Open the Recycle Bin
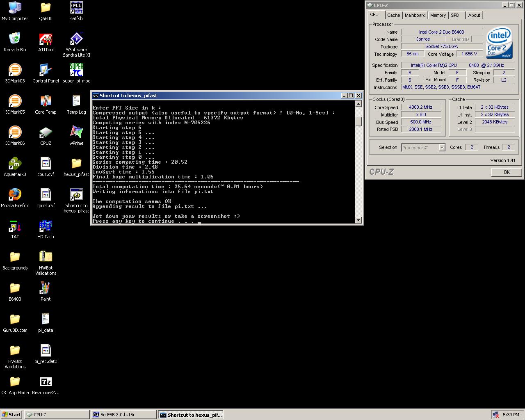 click(15, 42)
